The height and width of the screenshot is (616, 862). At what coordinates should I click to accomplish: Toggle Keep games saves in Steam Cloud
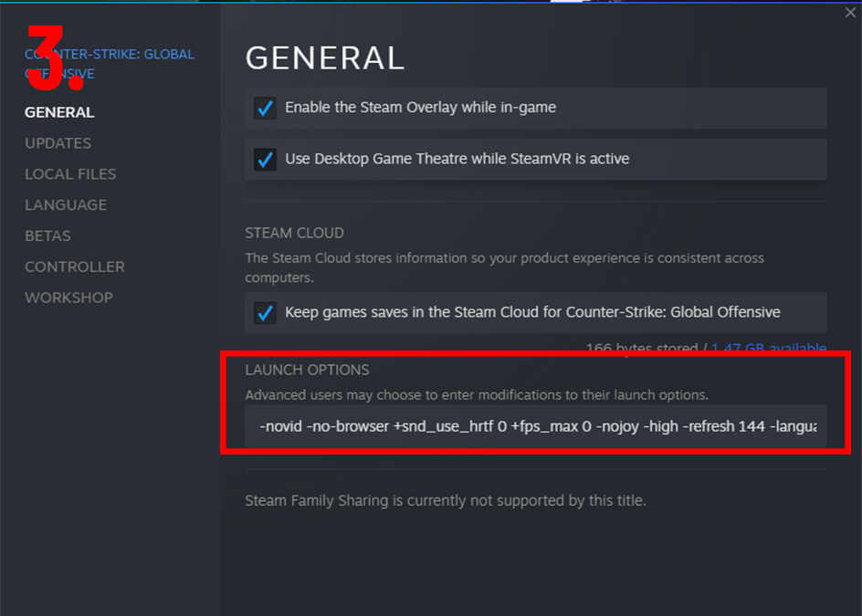point(265,312)
